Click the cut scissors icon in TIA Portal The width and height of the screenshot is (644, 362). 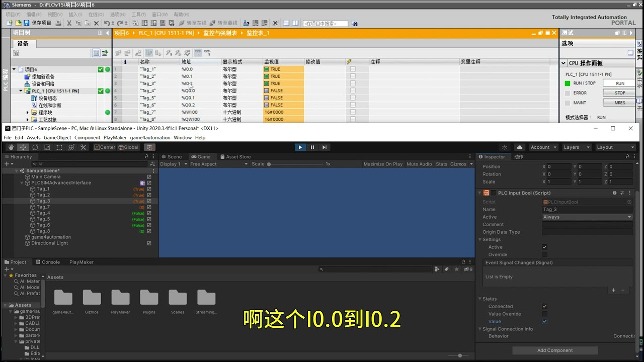pyautogui.click(x=69, y=23)
